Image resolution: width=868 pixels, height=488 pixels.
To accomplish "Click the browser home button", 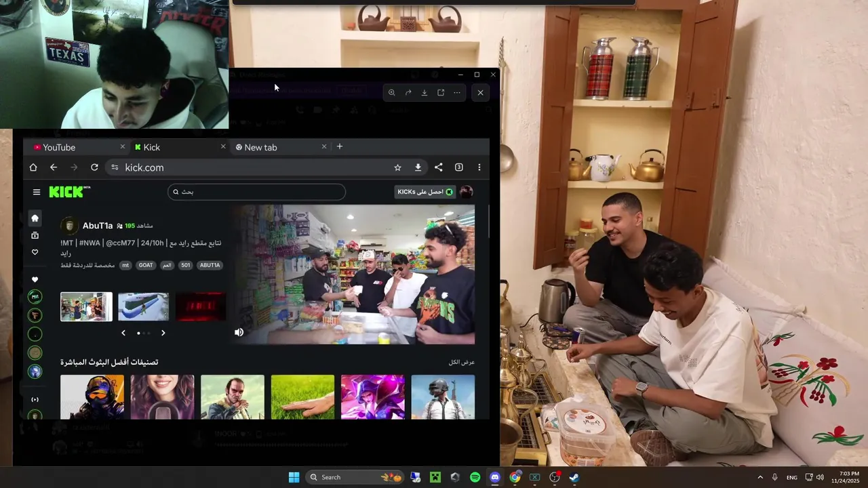I will (33, 167).
